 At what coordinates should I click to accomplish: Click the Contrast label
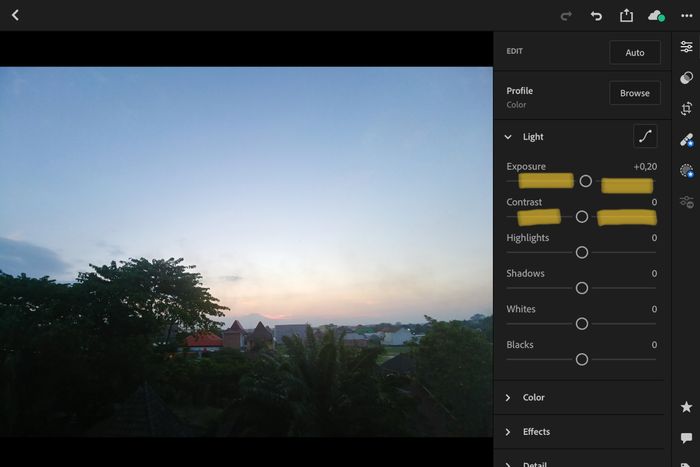click(524, 202)
